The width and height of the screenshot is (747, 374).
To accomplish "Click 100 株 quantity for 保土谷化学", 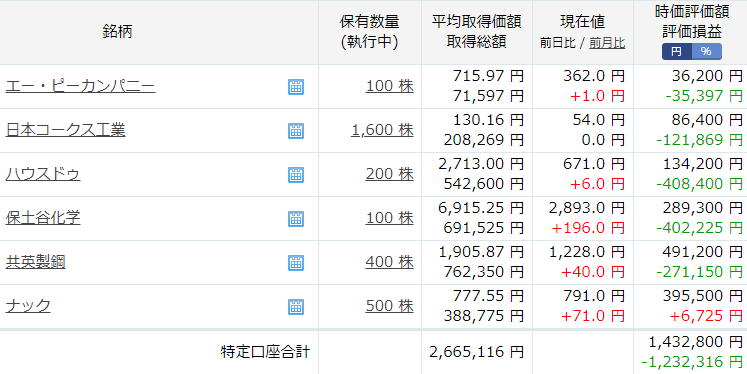I will [x=390, y=218].
